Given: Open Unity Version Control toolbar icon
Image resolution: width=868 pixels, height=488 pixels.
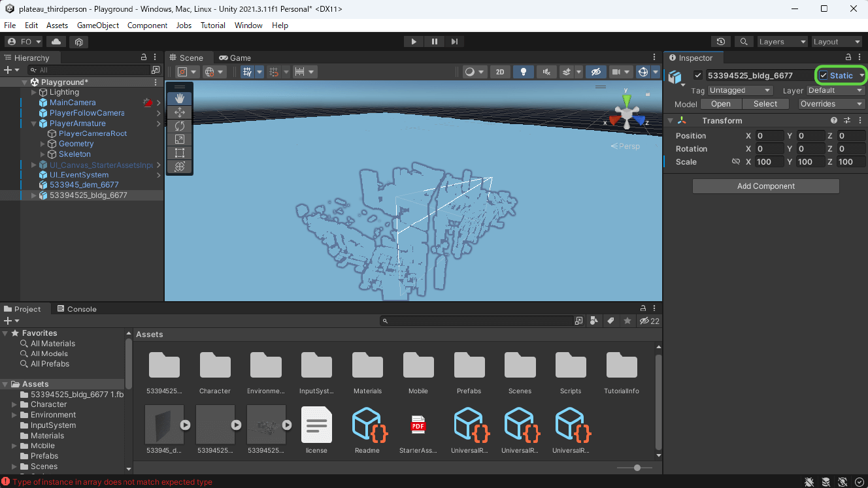Looking at the screenshot, I should [x=78, y=42].
